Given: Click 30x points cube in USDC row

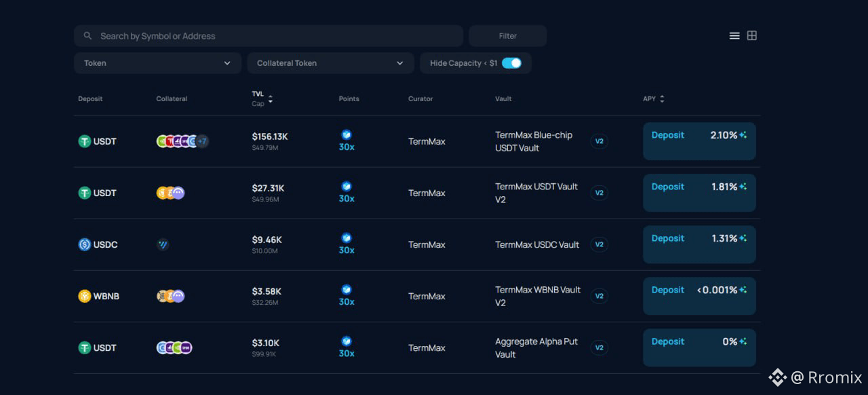Looking at the screenshot, I should pos(347,238).
